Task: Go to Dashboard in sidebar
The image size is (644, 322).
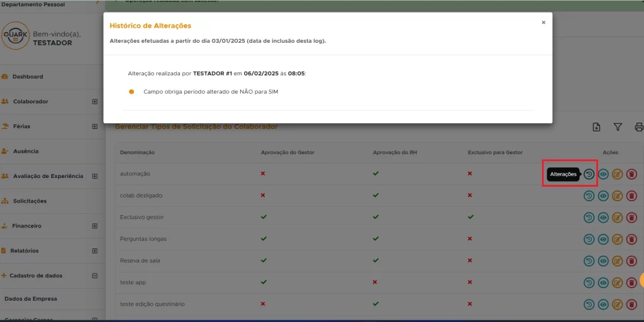Action: pos(28,77)
